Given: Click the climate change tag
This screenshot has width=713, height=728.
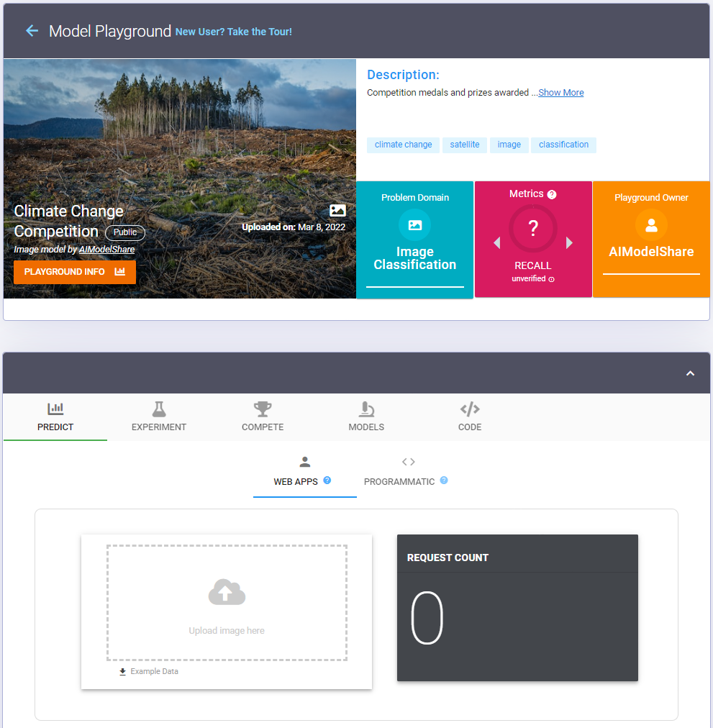Looking at the screenshot, I should tap(403, 145).
